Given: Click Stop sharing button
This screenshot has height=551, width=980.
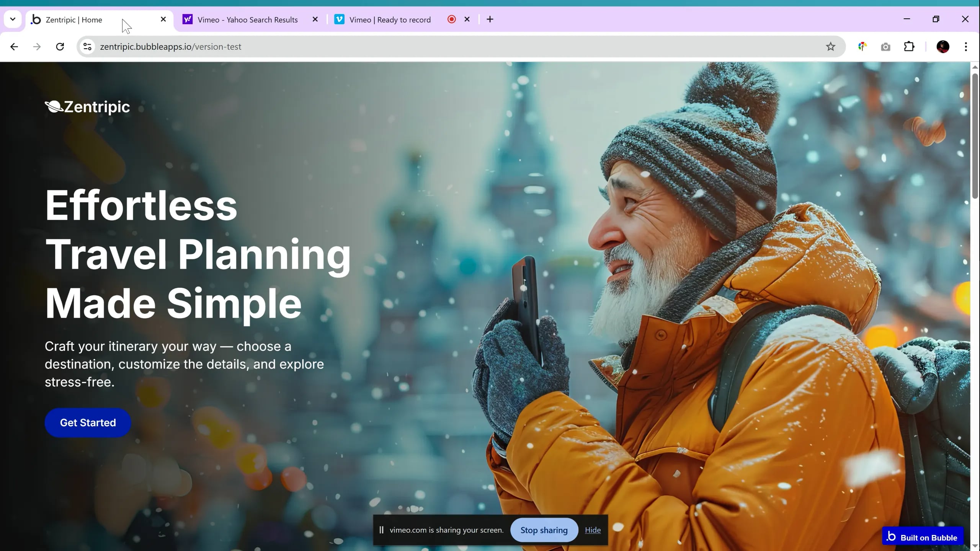Looking at the screenshot, I should coord(544,530).
